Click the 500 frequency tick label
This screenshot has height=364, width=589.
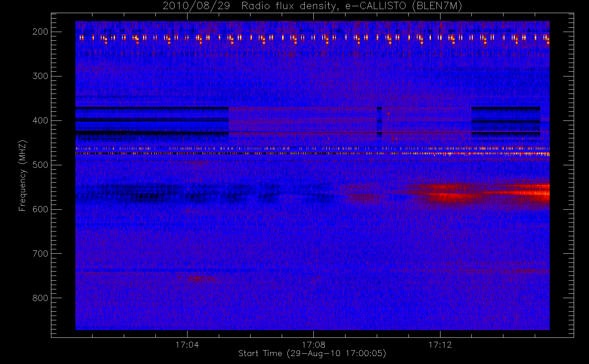[40, 165]
